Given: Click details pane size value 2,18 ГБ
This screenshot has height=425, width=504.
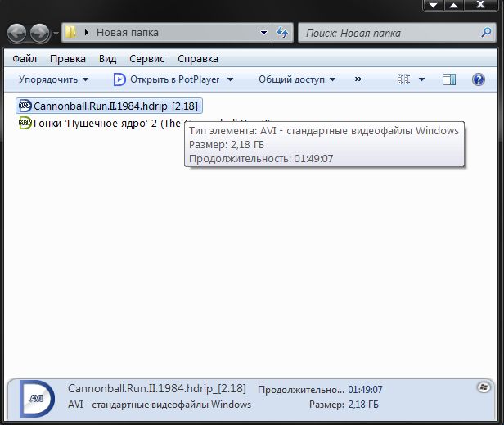Looking at the screenshot, I should coord(363,405).
